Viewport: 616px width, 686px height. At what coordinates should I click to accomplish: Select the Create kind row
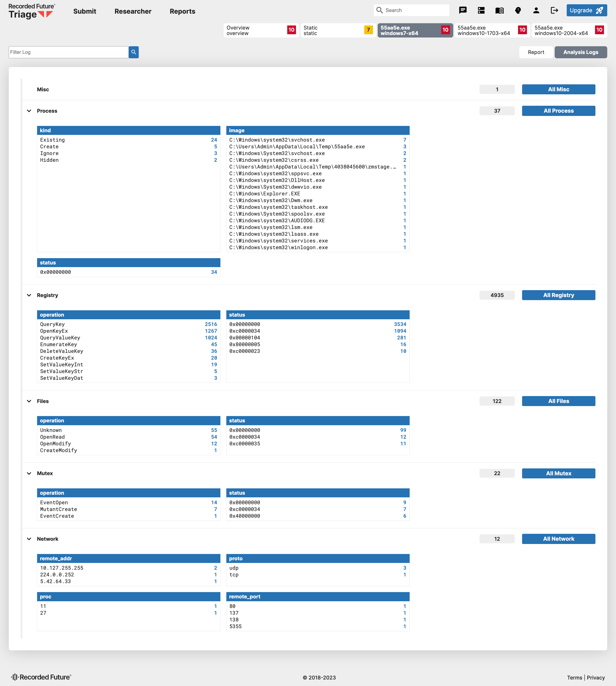(x=129, y=147)
